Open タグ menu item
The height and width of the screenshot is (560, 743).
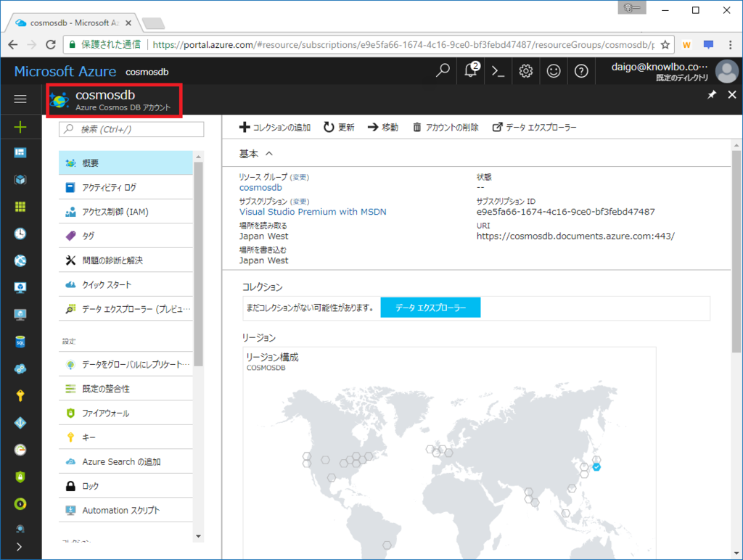click(x=126, y=236)
